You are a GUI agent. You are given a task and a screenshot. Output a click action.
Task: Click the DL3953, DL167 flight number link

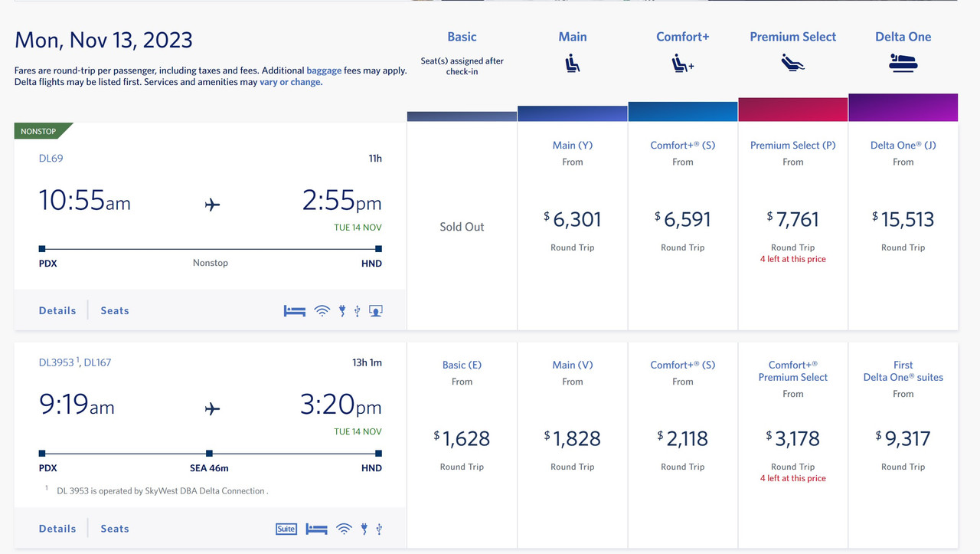[75, 362]
